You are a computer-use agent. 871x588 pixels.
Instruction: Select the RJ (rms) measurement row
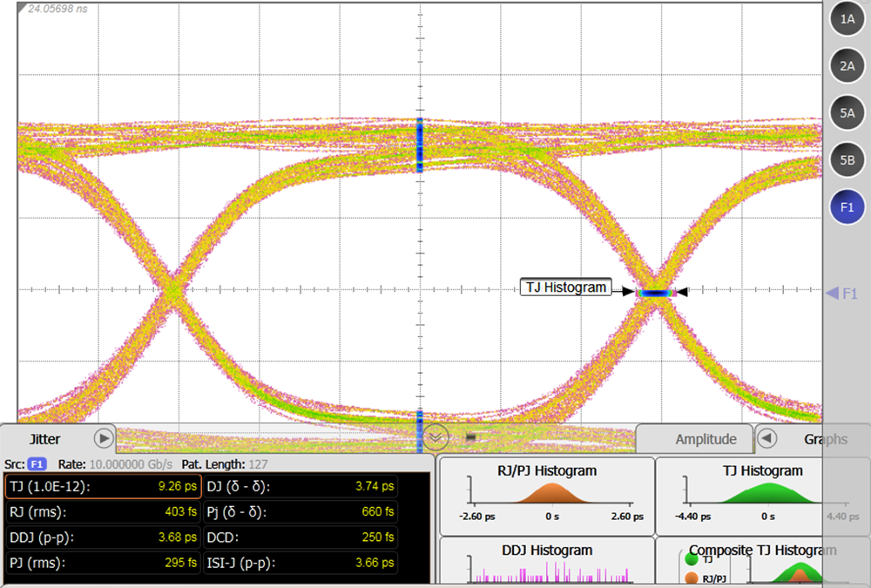(x=104, y=512)
